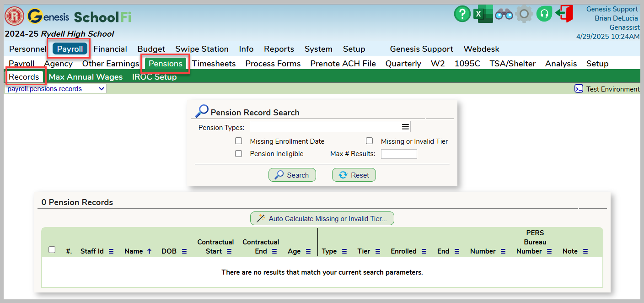Viewport: 644px width, 303px height.
Task: Open the DOB column menu icon
Action: (x=184, y=251)
